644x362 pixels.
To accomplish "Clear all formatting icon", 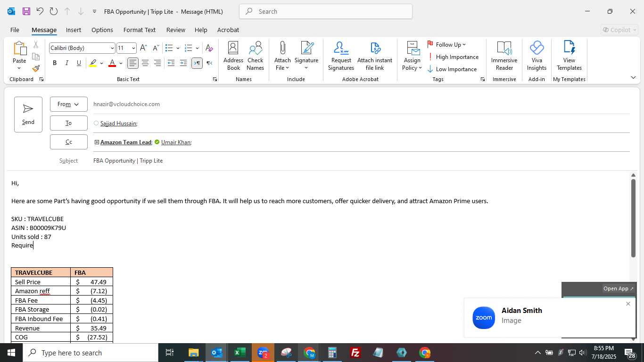I will 209,48.
